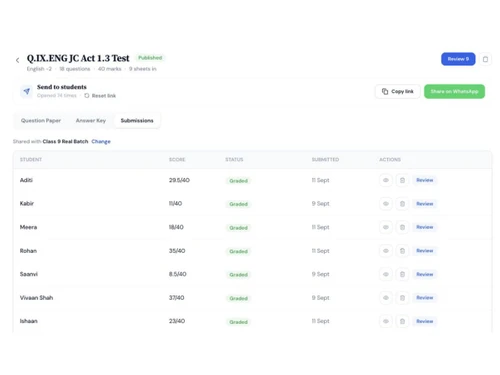View Rohan's submission with eye icon

tap(386, 251)
